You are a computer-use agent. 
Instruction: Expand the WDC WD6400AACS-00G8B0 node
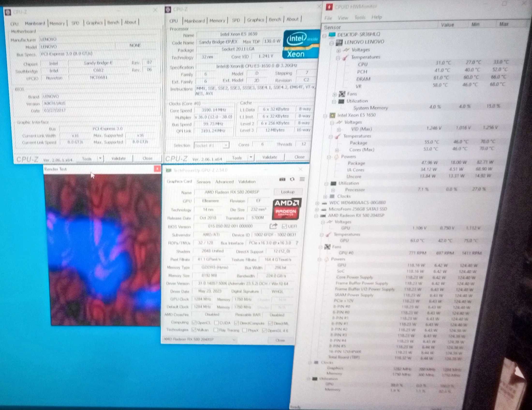(x=317, y=203)
